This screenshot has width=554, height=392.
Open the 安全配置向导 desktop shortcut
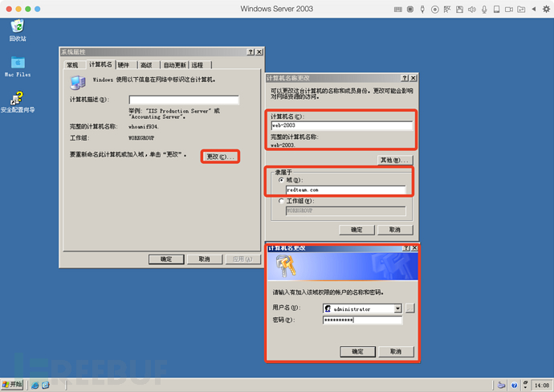18,102
